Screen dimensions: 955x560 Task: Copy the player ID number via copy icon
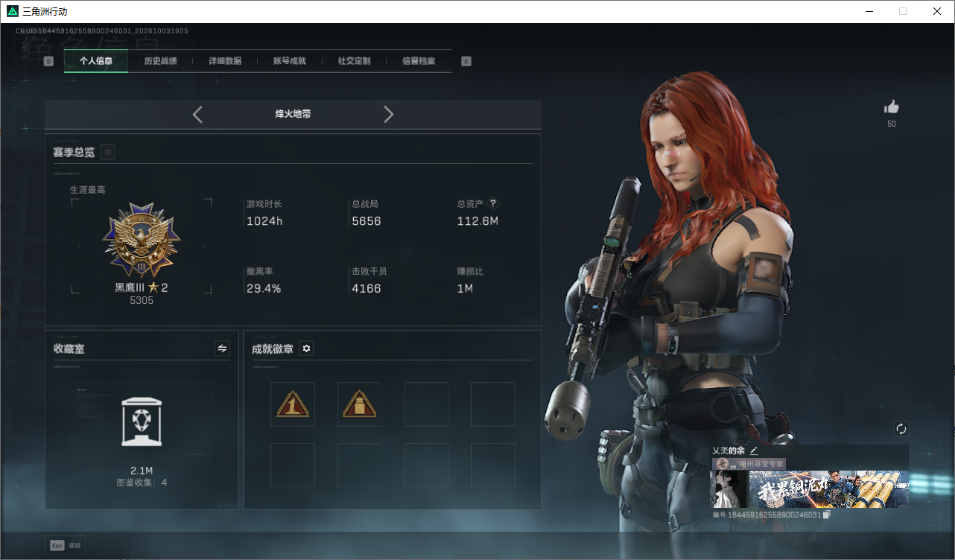coord(826,515)
